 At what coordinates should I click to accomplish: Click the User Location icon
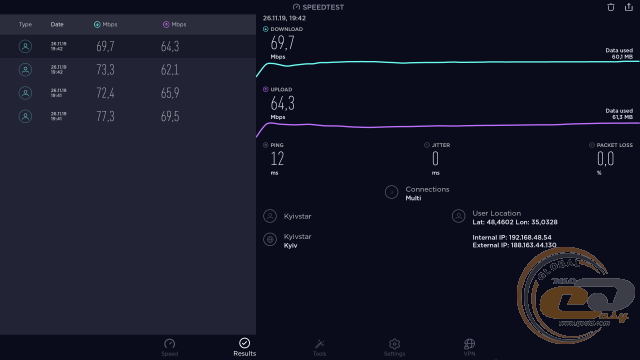point(458,216)
